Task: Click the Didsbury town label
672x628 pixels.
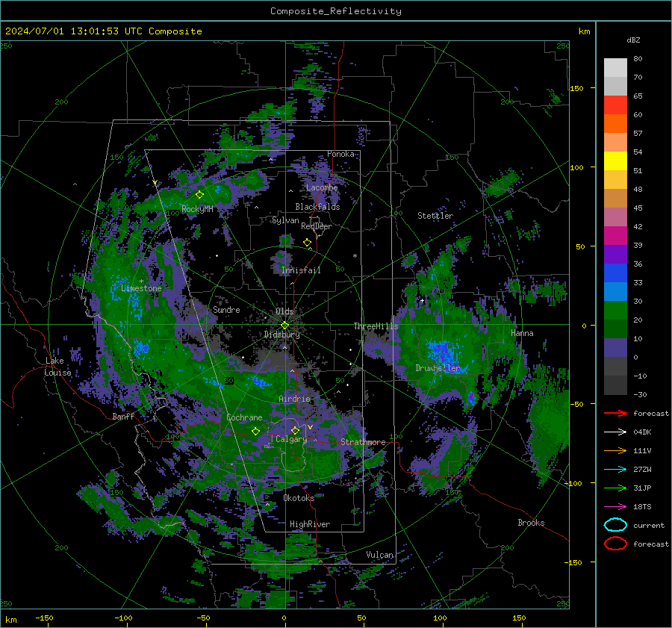Action: point(282,335)
